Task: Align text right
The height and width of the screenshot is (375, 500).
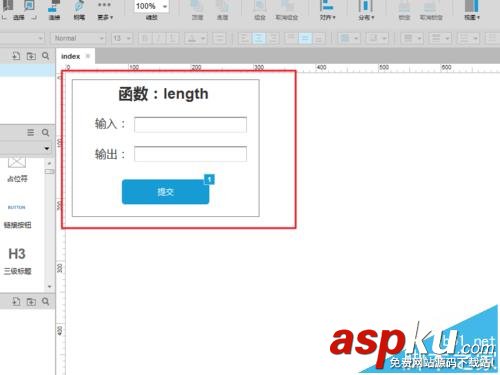Action: (x=273, y=38)
